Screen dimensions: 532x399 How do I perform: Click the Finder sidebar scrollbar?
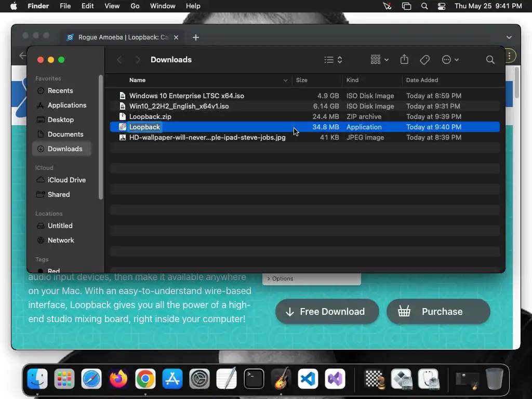coord(100,137)
